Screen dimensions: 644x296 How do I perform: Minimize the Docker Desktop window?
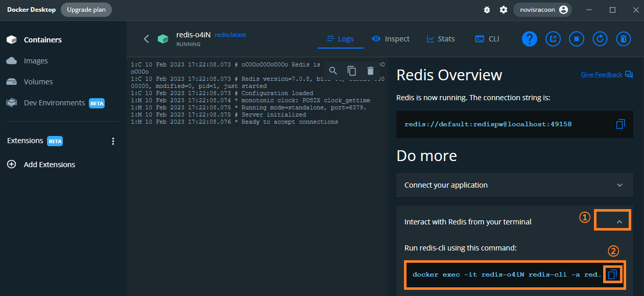pyautogui.click(x=589, y=10)
